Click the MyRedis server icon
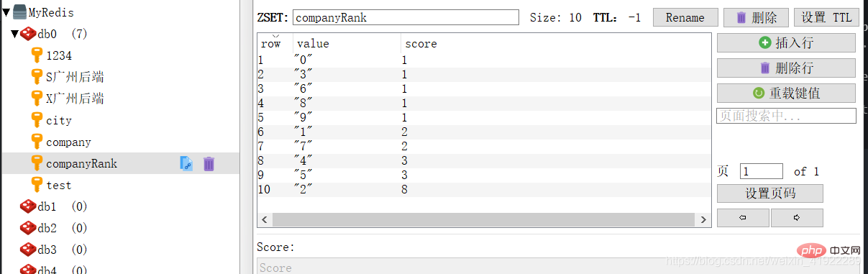The height and width of the screenshot is (274, 868). click(x=20, y=12)
